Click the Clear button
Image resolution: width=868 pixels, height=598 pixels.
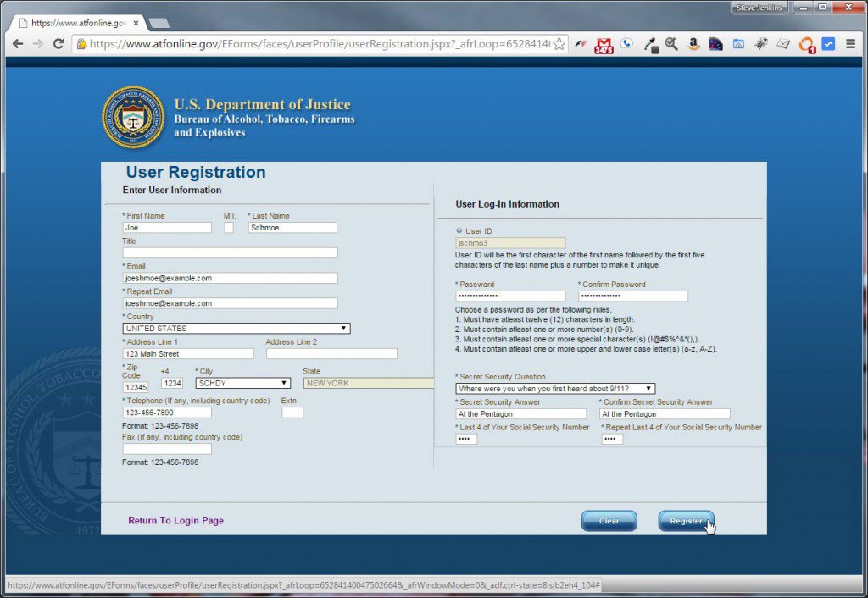(609, 521)
